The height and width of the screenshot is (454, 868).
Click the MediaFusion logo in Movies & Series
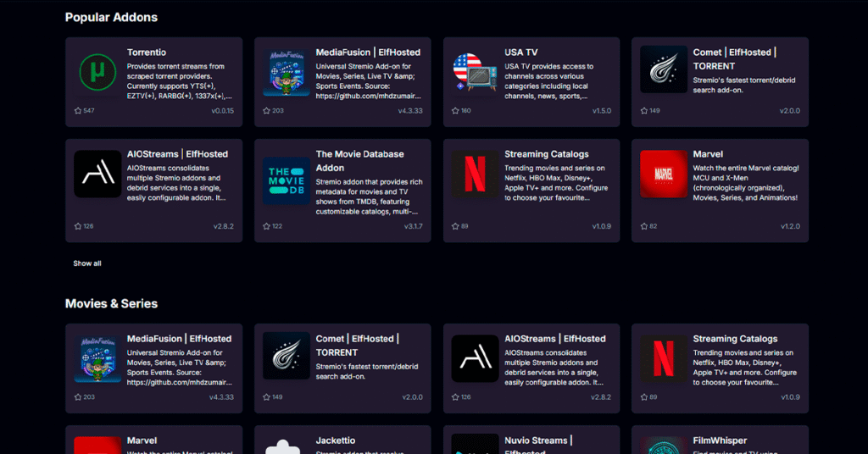coord(97,359)
